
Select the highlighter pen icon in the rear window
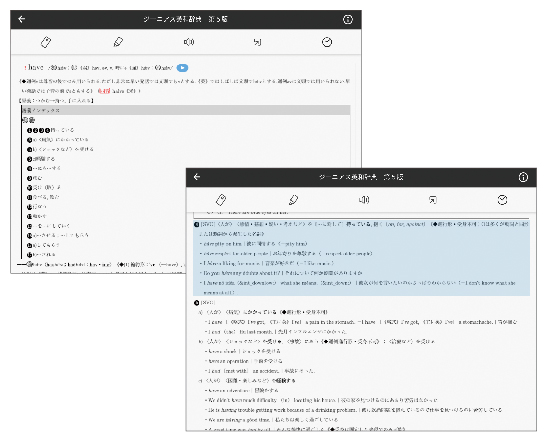[x=118, y=42]
